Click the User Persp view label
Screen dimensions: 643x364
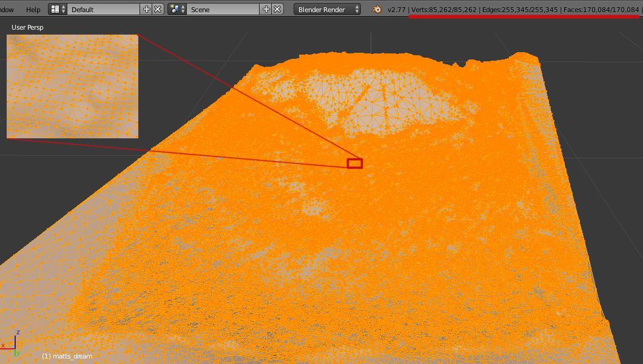coord(27,27)
